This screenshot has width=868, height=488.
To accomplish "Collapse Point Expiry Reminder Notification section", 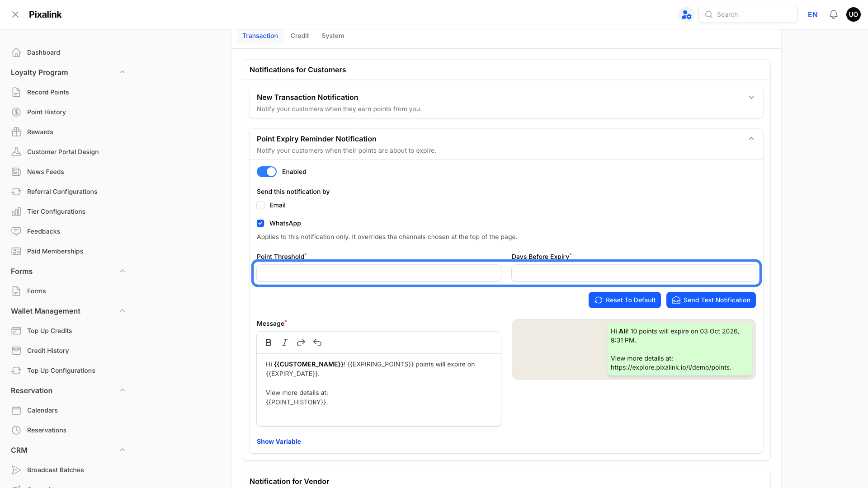I will coord(751,139).
